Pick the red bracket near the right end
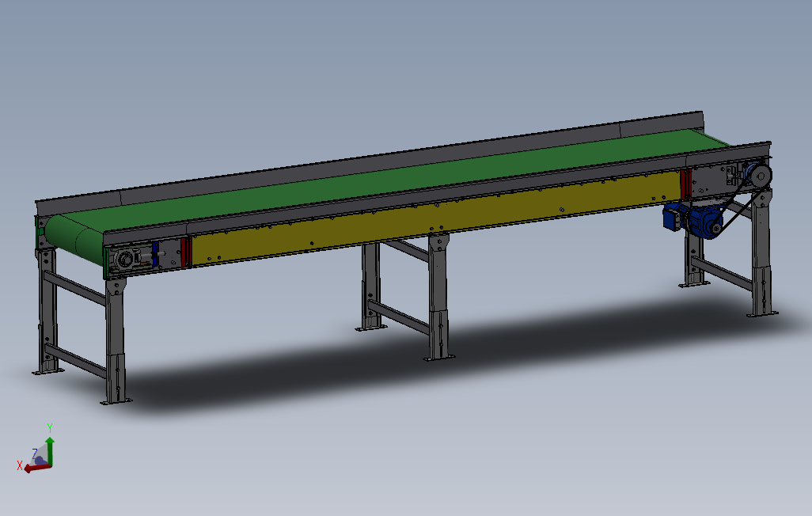 [x=685, y=184]
